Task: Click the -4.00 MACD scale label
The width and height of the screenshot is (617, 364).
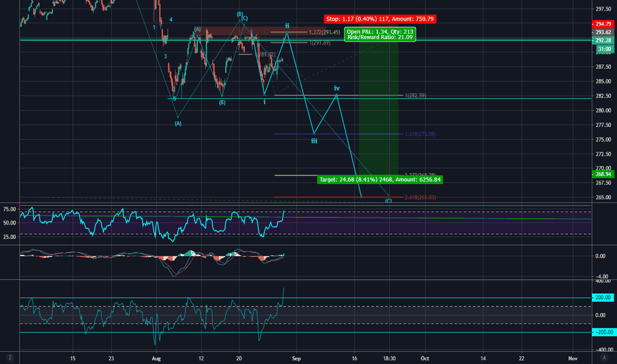Action: pyautogui.click(x=600, y=276)
